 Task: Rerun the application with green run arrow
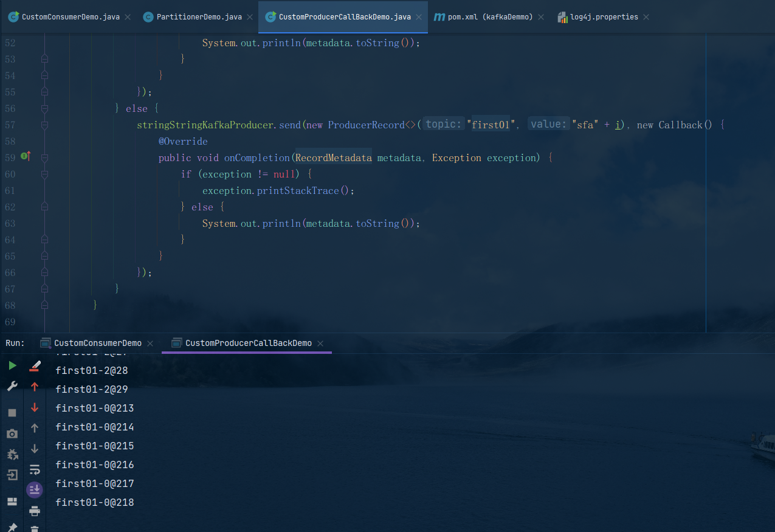[12, 365]
